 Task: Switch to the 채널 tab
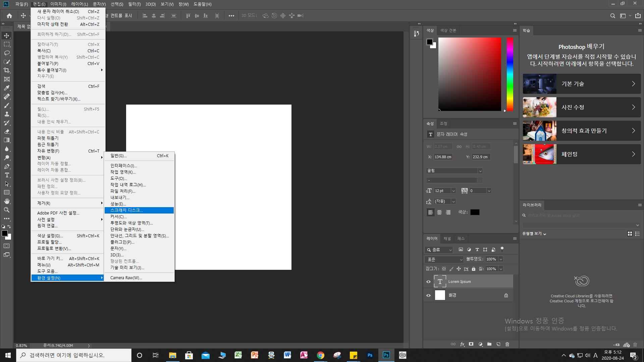pyautogui.click(x=447, y=239)
